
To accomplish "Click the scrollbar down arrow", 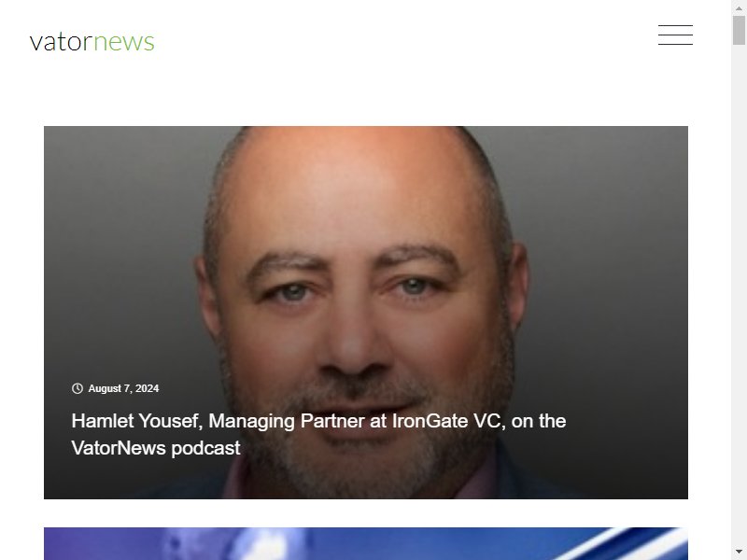I will point(739,552).
